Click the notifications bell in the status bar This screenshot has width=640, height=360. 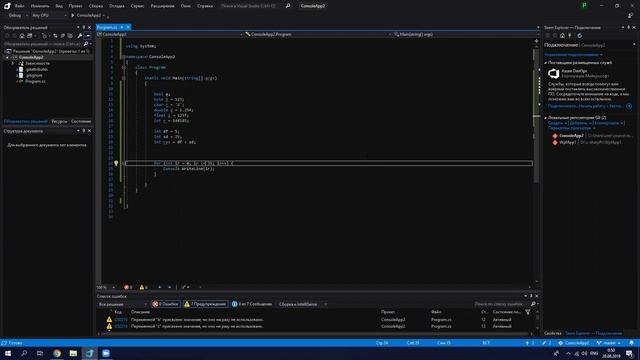[x=631, y=343]
